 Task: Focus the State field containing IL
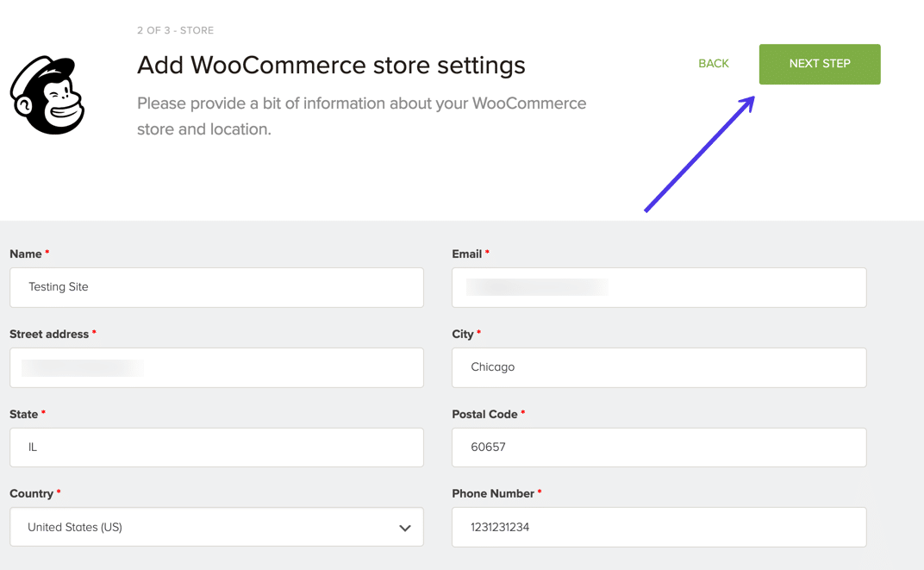215,448
